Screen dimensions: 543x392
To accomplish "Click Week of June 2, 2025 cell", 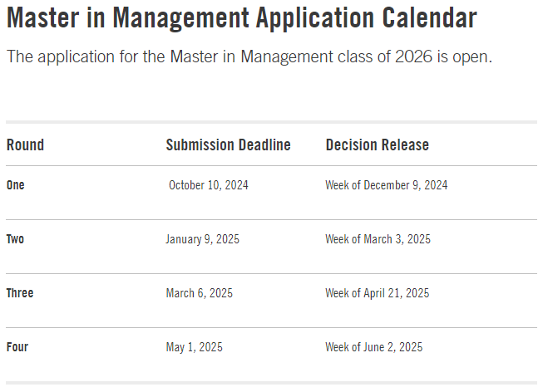I will click(373, 347).
